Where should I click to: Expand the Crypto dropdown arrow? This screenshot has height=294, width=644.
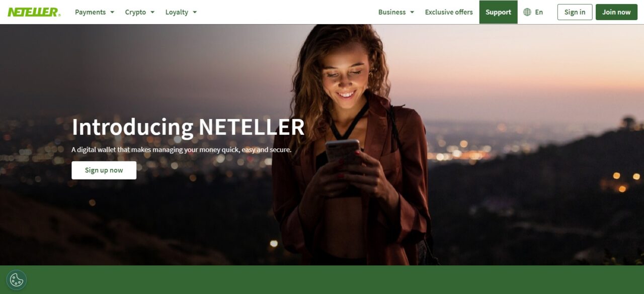tap(152, 12)
